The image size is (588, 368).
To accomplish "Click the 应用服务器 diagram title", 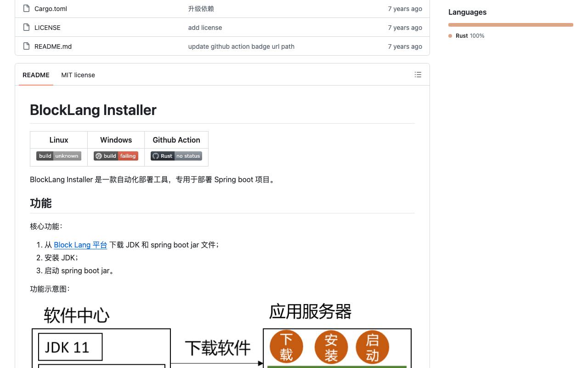I will pos(311,311).
